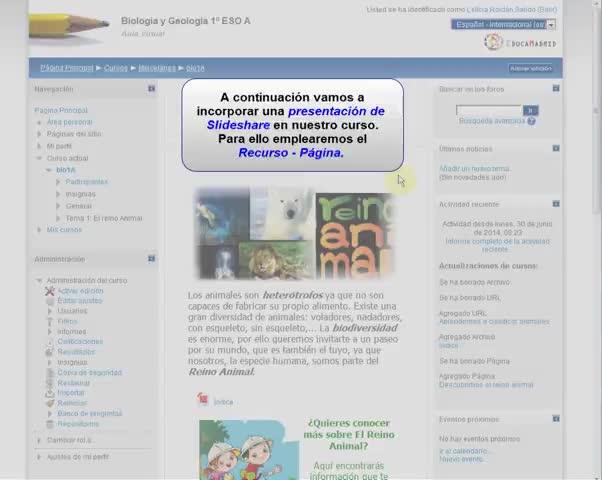Collapse the Curso actual node

pyautogui.click(x=39, y=158)
